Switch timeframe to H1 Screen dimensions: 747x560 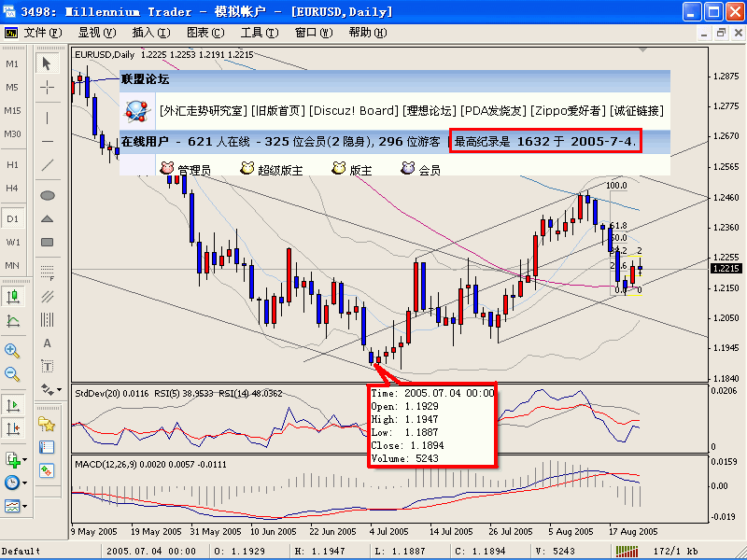pyautogui.click(x=12, y=165)
